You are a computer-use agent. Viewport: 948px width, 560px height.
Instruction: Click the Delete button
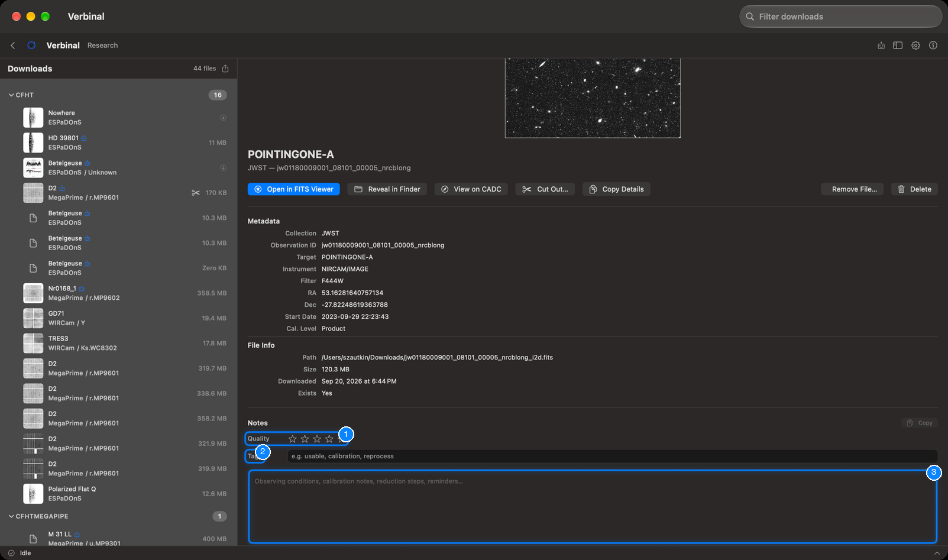(914, 189)
